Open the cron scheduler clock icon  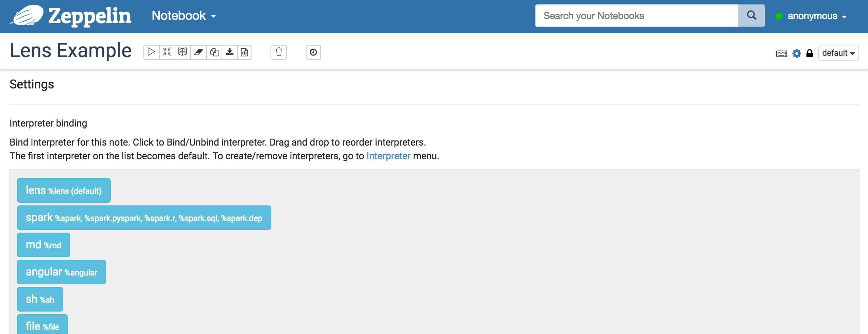(x=313, y=52)
